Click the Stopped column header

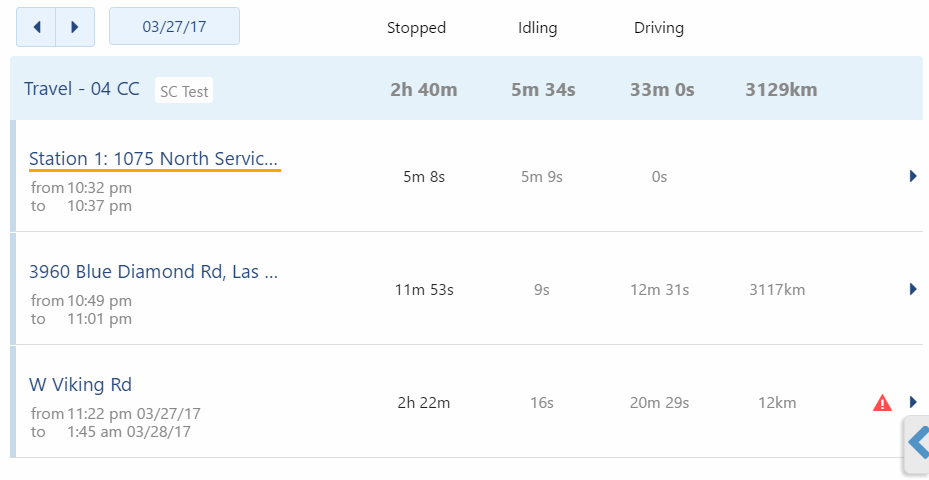coord(417,28)
